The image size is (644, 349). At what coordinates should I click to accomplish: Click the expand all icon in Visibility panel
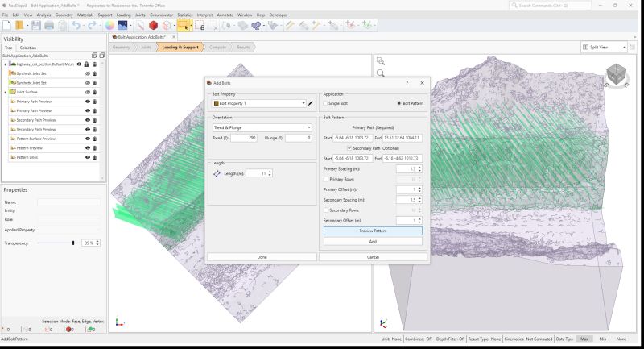point(94,56)
